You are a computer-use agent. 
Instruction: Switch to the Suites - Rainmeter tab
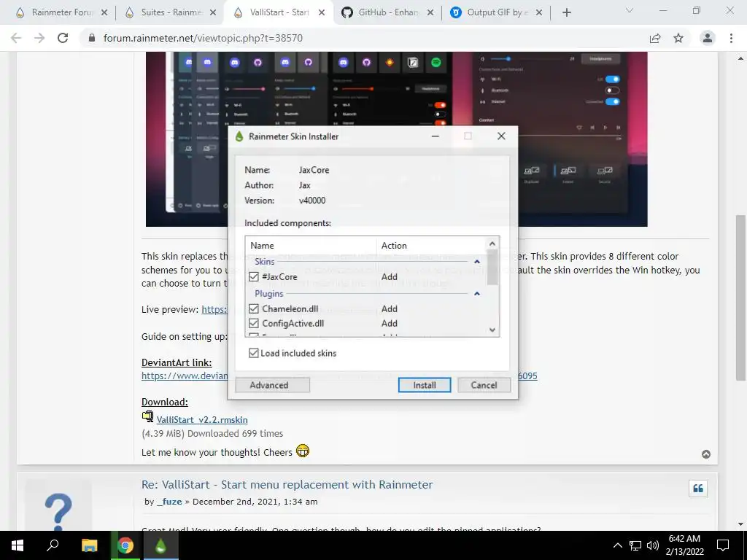tap(171, 12)
